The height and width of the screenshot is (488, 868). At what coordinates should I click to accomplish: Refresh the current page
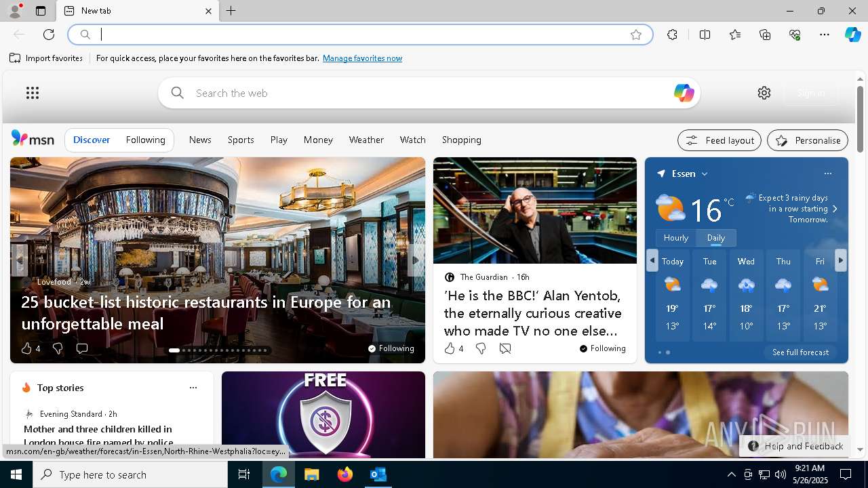click(x=49, y=35)
